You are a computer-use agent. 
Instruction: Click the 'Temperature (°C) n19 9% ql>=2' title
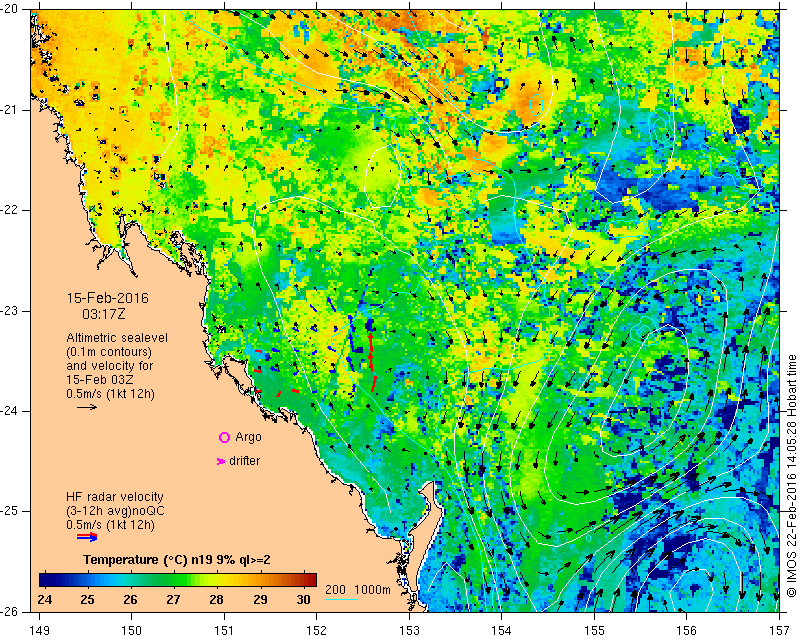point(177,560)
